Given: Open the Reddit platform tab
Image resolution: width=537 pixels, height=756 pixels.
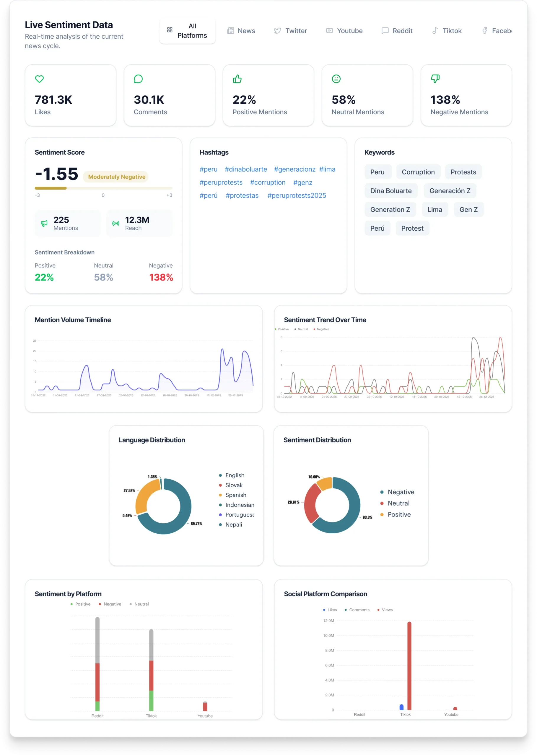Looking at the screenshot, I should (x=397, y=31).
